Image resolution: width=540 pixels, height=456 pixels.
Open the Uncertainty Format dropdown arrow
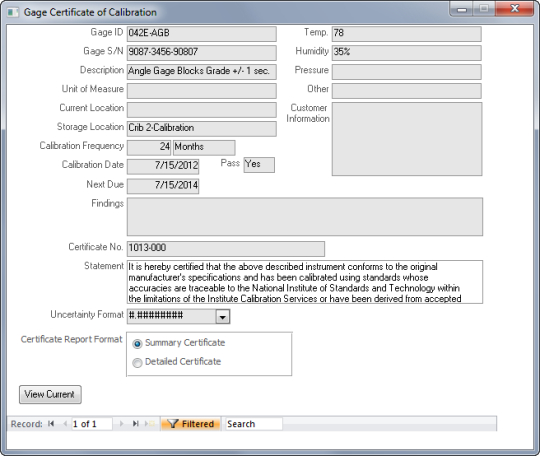tap(222, 317)
